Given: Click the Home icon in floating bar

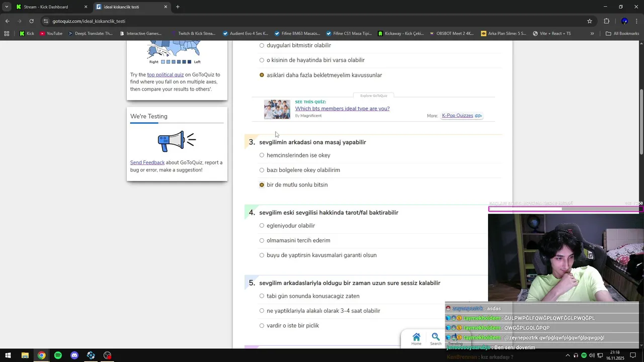Looking at the screenshot, I should pos(416,339).
